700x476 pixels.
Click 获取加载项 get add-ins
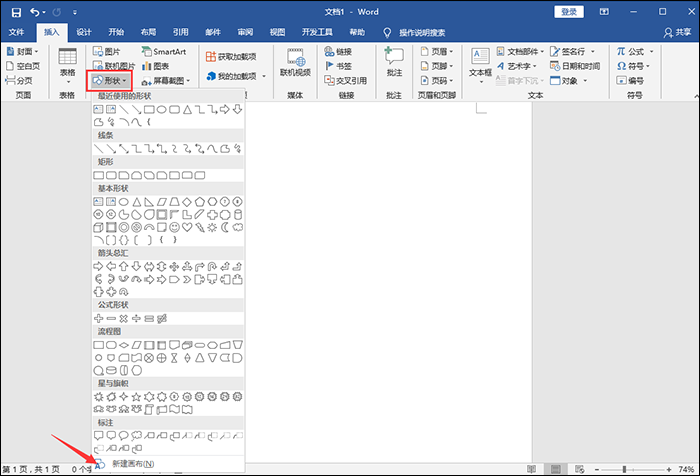pyautogui.click(x=231, y=57)
